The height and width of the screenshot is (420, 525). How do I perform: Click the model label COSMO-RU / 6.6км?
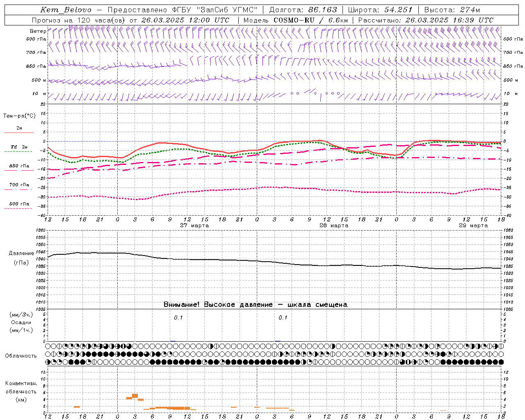[x=310, y=20]
